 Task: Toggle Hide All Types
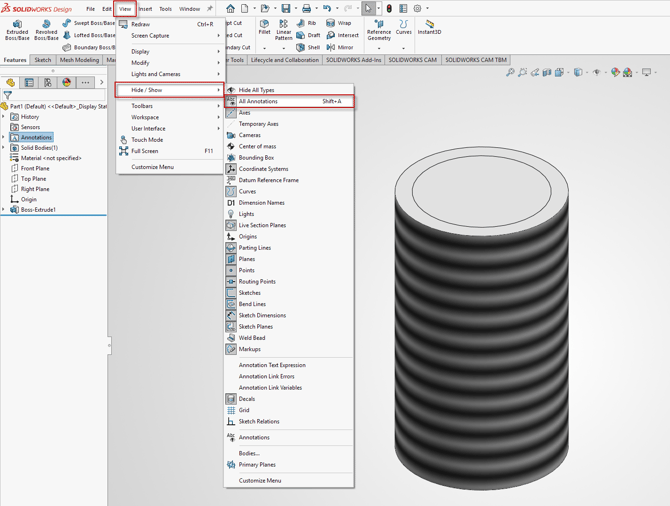[x=289, y=90]
